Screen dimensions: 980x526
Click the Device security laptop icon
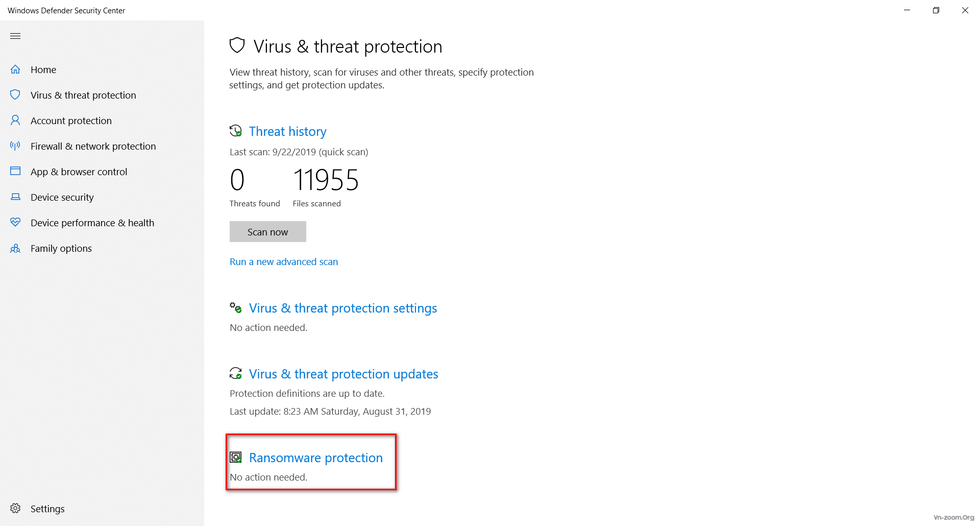tap(15, 197)
